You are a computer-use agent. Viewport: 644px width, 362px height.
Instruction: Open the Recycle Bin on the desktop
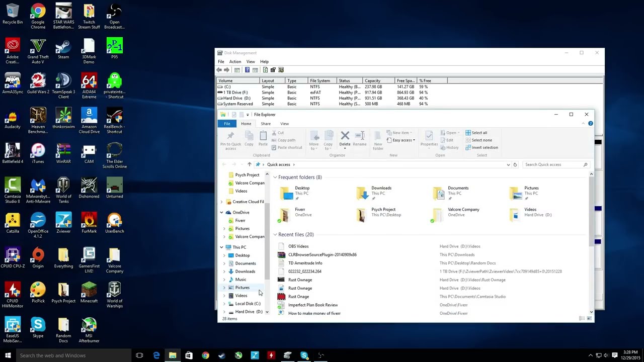[13, 15]
